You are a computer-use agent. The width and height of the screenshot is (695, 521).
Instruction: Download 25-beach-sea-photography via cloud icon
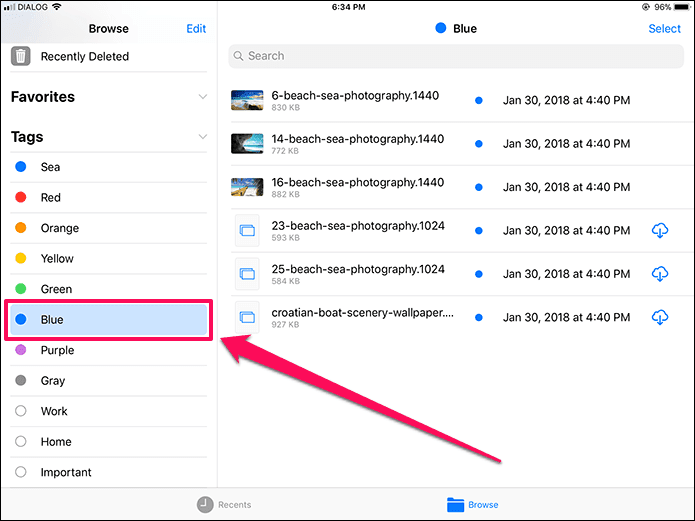click(x=660, y=274)
